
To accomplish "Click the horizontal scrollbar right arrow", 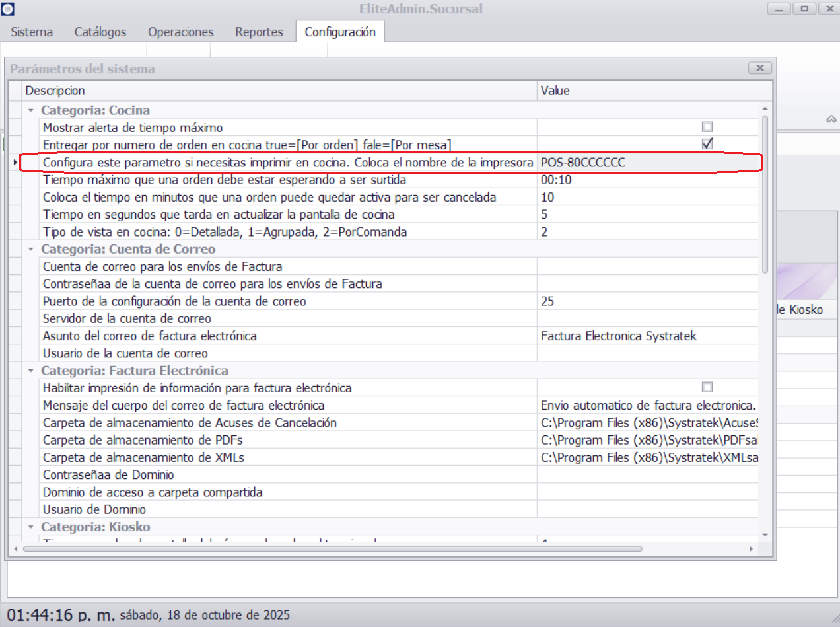I will [x=751, y=549].
